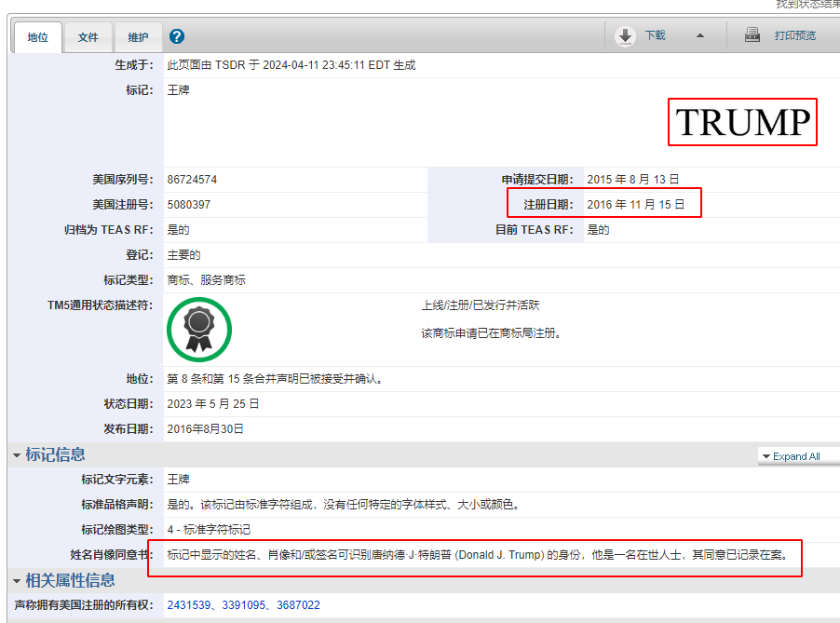Viewport: 840px width, 623px height.
Task: Open 打印预览 print preview
Action: [795, 35]
